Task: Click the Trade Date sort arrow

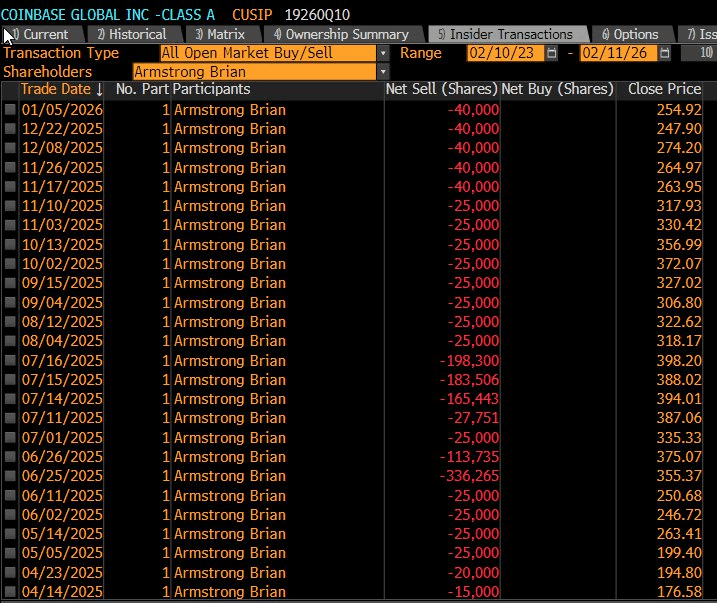Action: (99, 90)
